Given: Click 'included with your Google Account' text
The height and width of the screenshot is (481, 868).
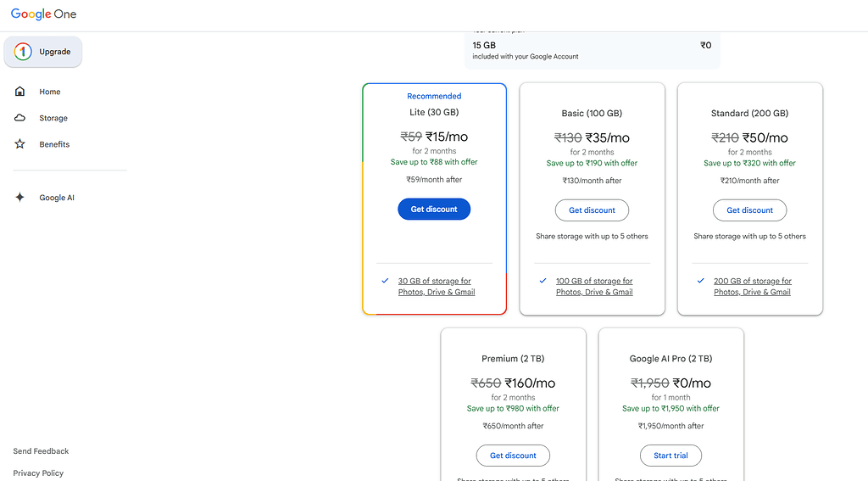Looking at the screenshot, I should coord(526,57).
